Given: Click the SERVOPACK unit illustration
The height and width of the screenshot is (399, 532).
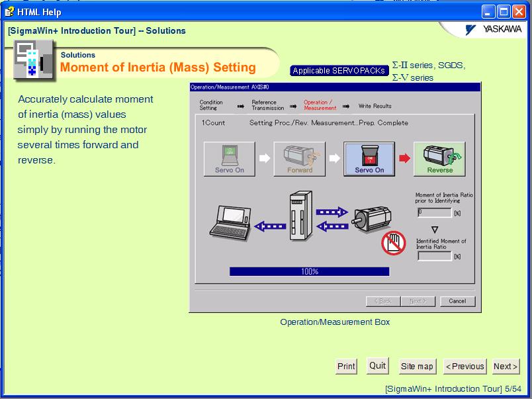Looking at the screenshot, I should pos(300,216).
